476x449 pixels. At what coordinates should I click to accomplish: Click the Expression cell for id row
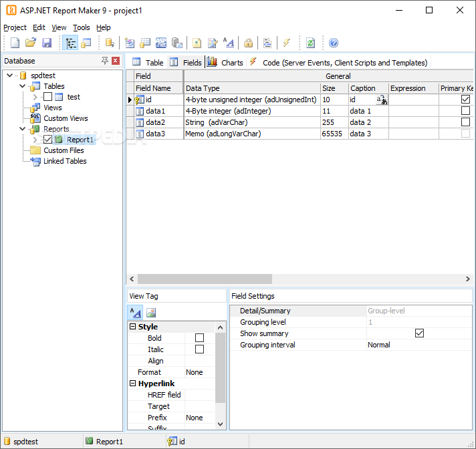[413, 100]
